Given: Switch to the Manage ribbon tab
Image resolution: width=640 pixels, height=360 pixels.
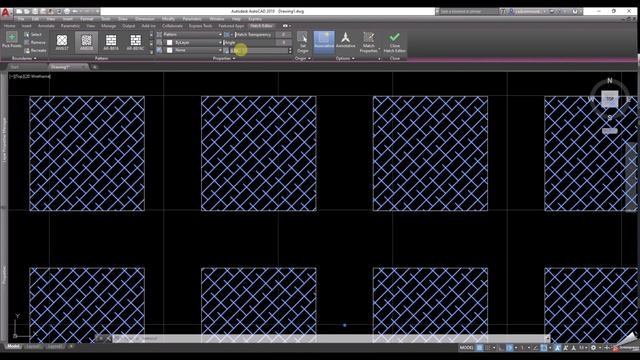Looking at the screenshot, I should coord(109,26).
